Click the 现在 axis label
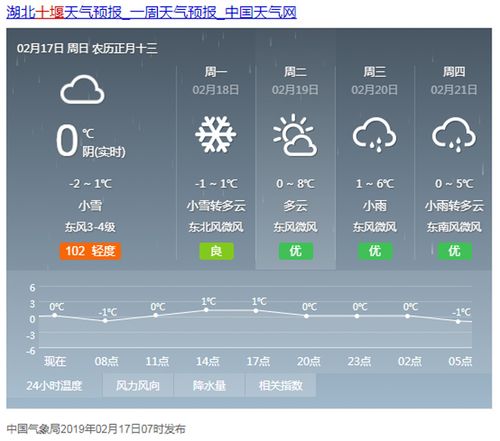 (55, 361)
